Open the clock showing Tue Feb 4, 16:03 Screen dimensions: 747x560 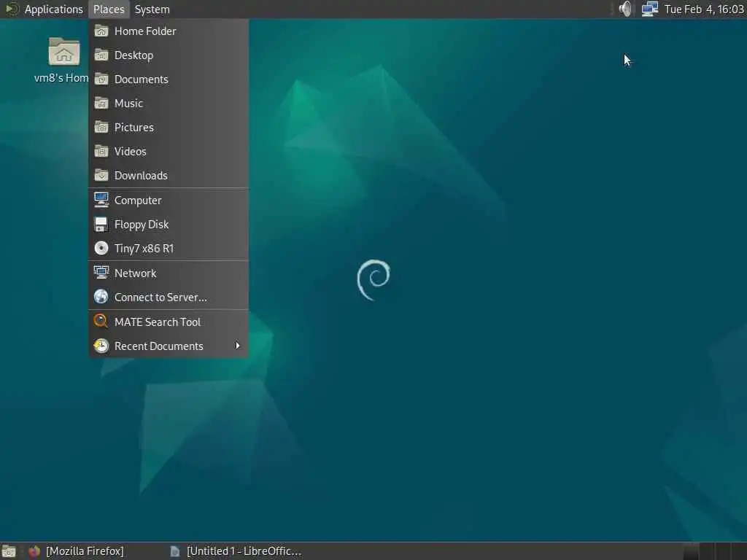click(704, 9)
